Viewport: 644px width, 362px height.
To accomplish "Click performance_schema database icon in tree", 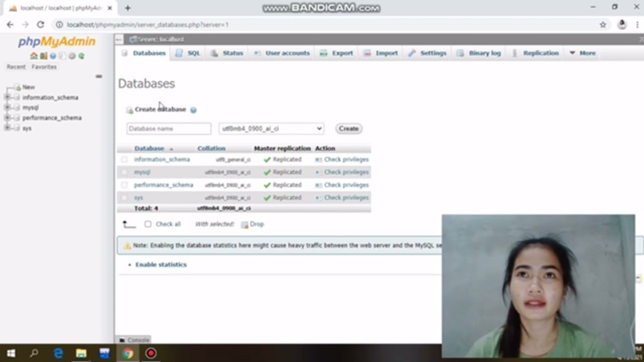I will click(17, 118).
